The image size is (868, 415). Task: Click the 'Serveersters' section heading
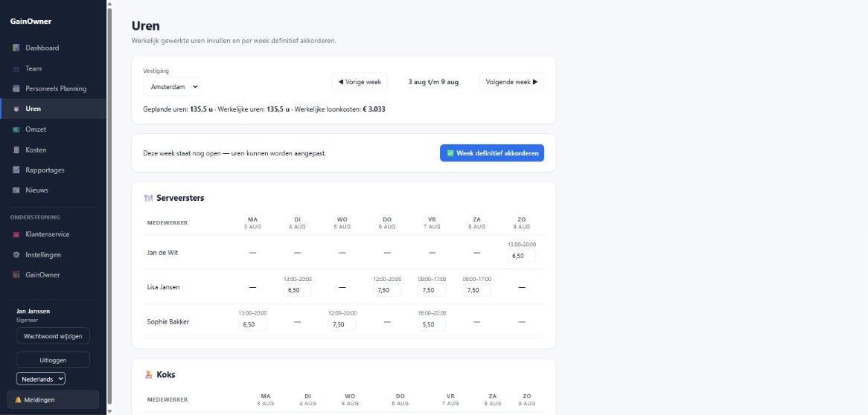tap(180, 198)
